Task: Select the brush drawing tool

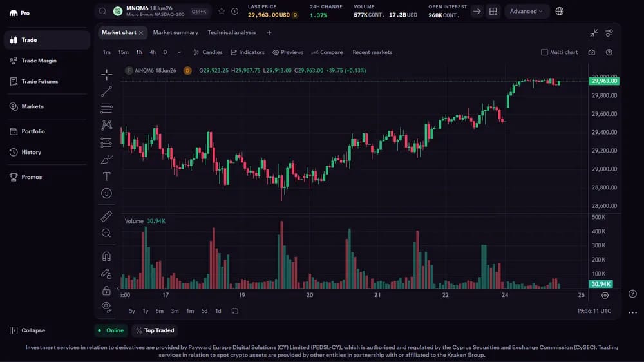Action: [106, 160]
